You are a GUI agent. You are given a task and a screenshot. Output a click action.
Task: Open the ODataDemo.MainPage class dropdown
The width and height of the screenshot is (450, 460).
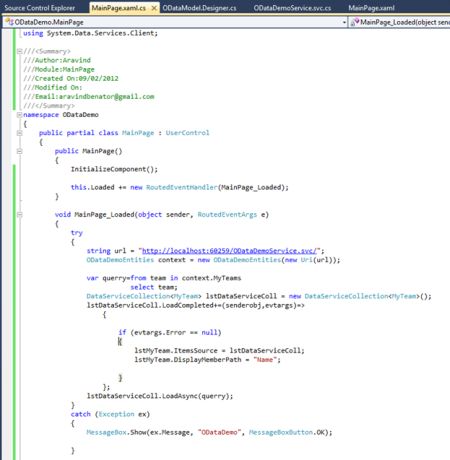click(x=344, y=22)
